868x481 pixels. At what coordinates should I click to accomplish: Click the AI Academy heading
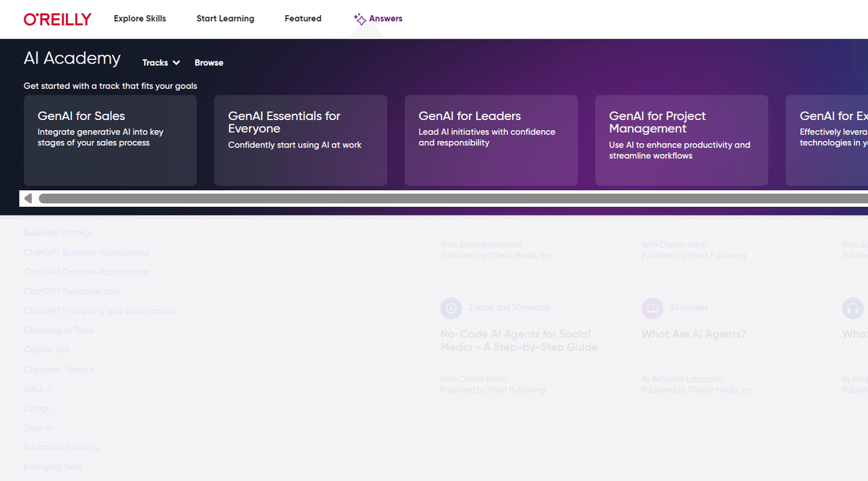click(x=72, y=59)
